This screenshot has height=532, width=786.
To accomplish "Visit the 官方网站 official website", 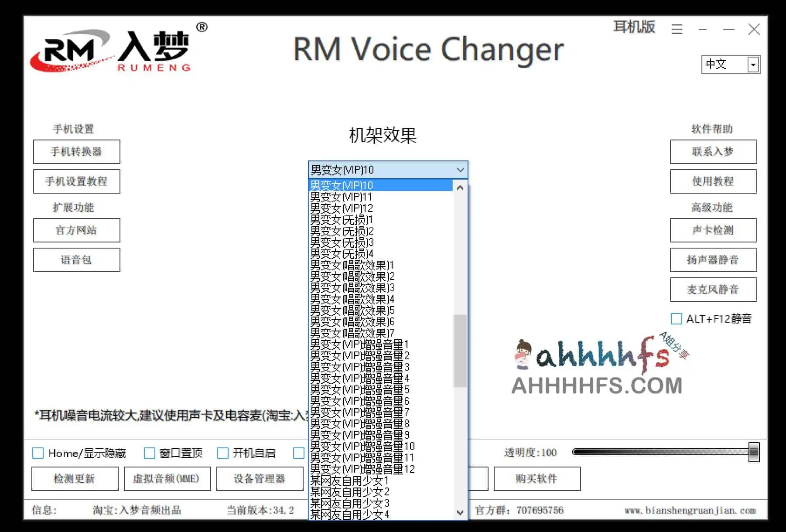I will 76,230.
